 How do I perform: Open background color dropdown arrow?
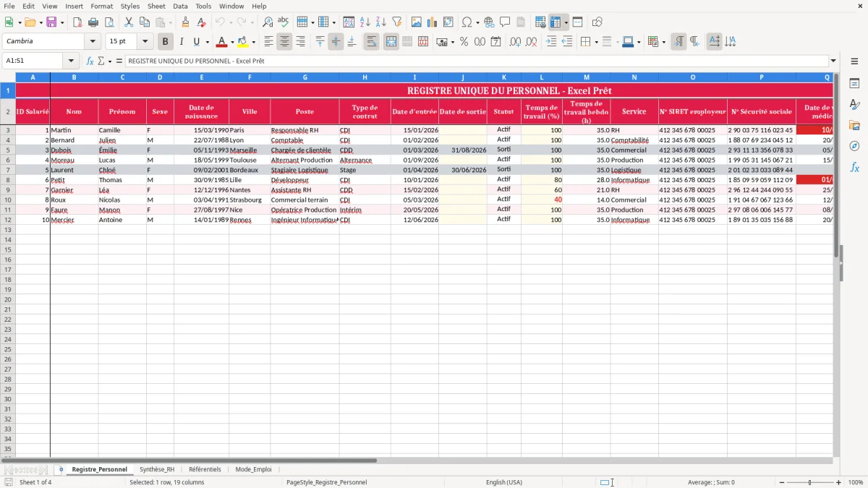tap(253, 42)
